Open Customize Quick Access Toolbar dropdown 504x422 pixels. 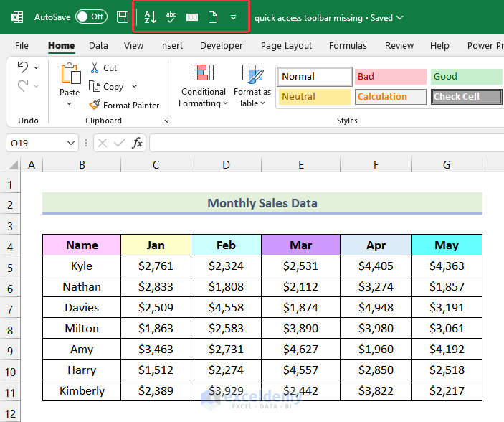[x=234, y=17]
